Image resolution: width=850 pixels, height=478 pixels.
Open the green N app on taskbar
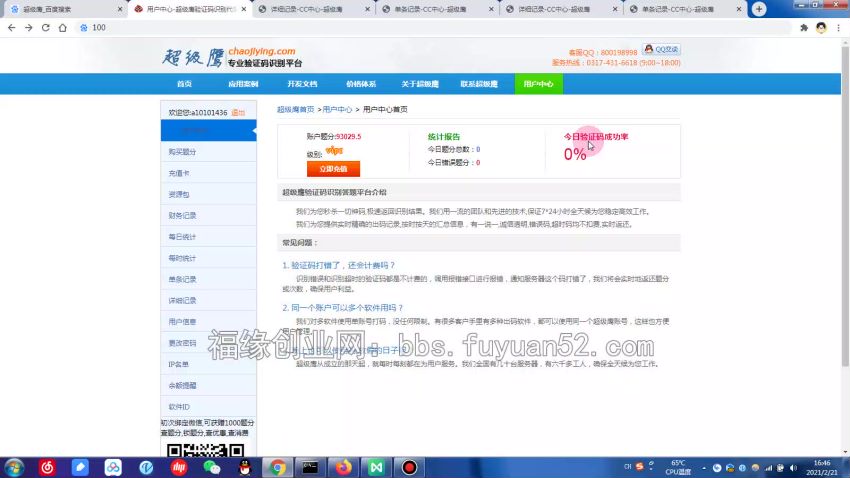(376, 467)
